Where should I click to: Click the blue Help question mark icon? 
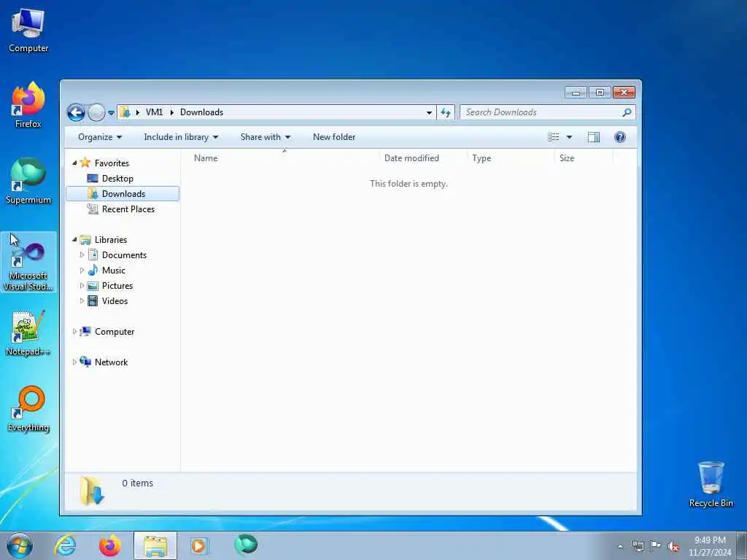click(x=620, y=137)
